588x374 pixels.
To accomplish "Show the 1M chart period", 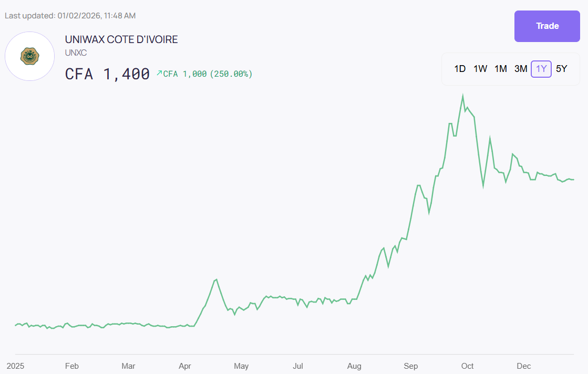I will [x=500, y=69].
